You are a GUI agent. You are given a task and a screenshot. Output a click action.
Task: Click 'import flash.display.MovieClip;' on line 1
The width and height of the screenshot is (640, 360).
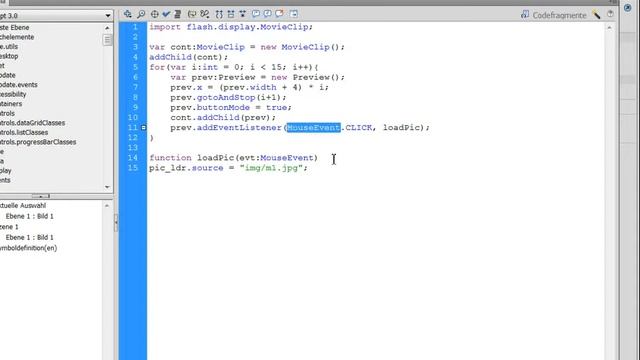(x=231, y=27)
